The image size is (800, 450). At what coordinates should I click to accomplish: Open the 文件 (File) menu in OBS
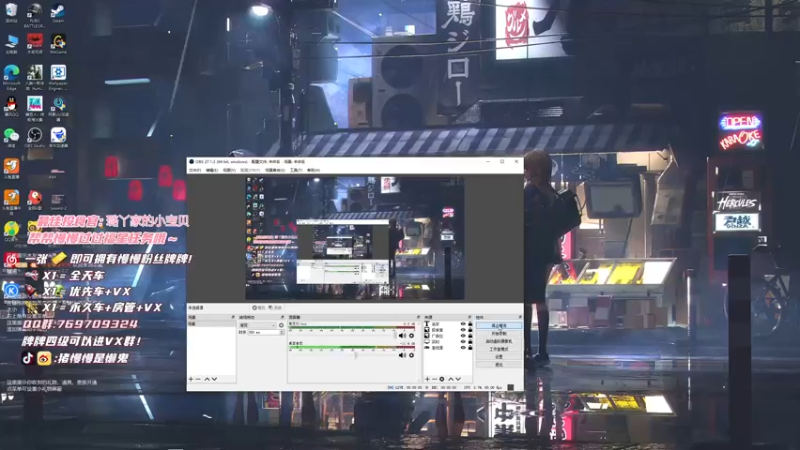point(195,170)
